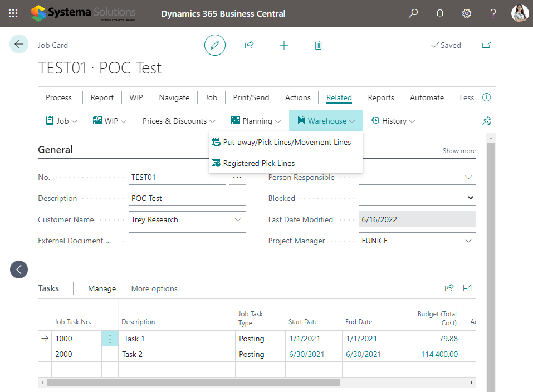Click the plus icon to create new job
The image size is (533, 392).
point(284,45)
